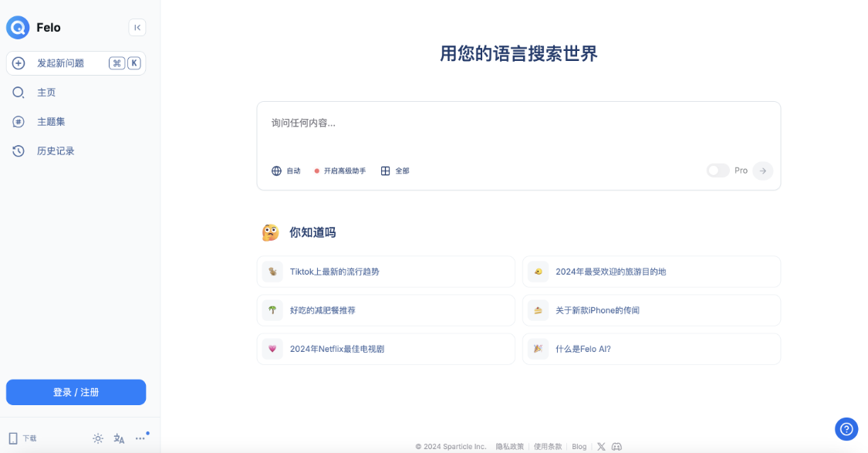Click the 登录 / 注册 button
The width and height of the screenshot is (868, 453).
[76, 392]
